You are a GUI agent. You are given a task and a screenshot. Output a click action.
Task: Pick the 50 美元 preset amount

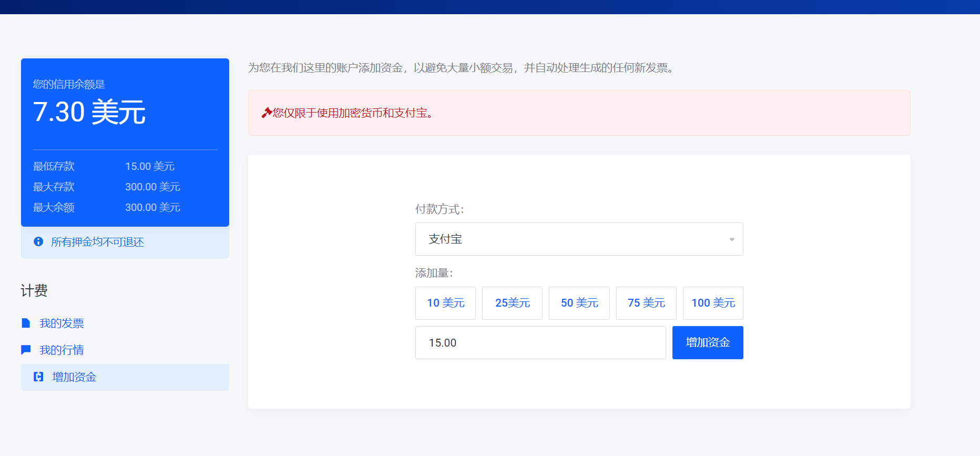point(579,303)
